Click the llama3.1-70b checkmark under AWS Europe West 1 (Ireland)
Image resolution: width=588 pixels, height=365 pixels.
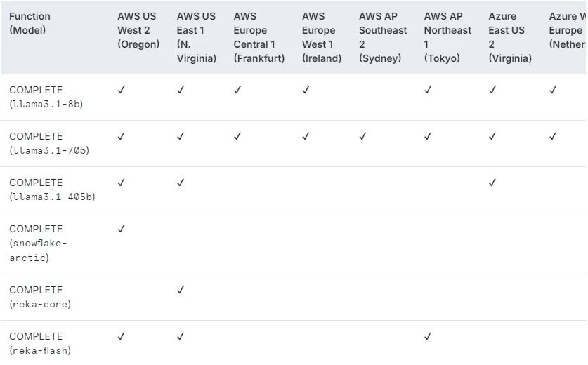[x=306, y=136]
